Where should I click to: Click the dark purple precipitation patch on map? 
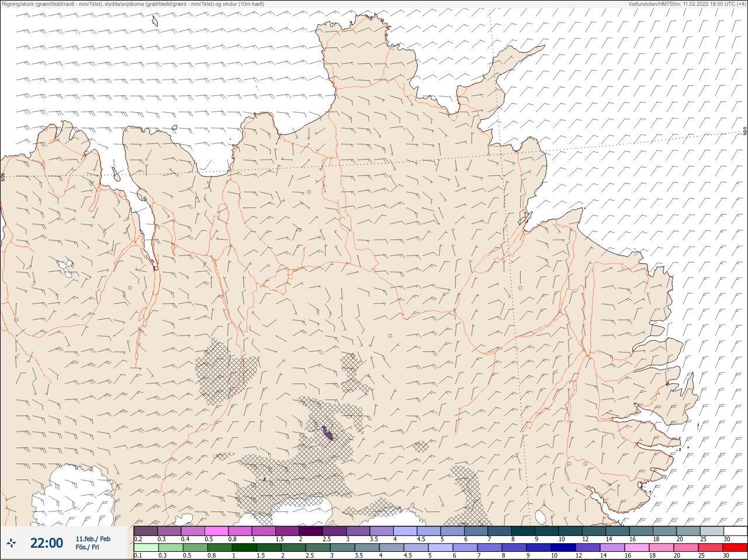point(327,433)
